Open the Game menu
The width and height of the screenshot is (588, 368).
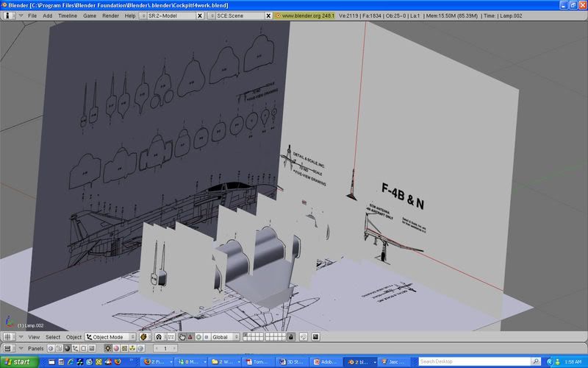pyautogui.click(x=90, y=15)
